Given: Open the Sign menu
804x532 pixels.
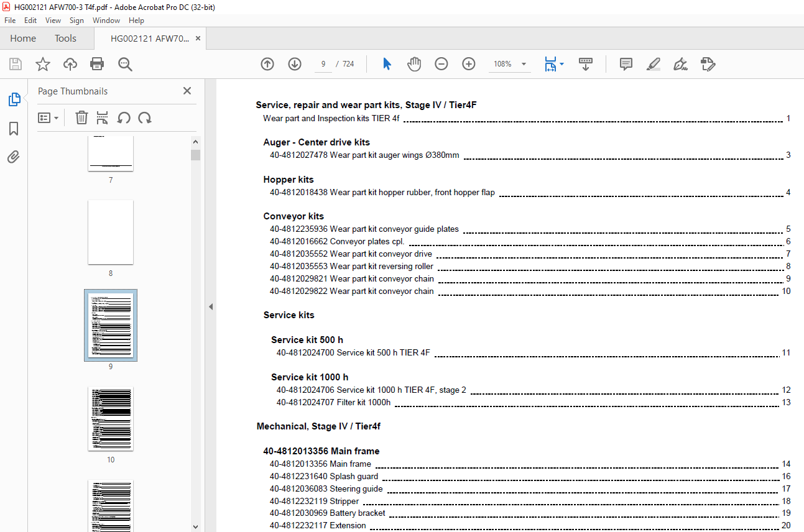Looking at the screenshot, I should (x=76, y=21).
